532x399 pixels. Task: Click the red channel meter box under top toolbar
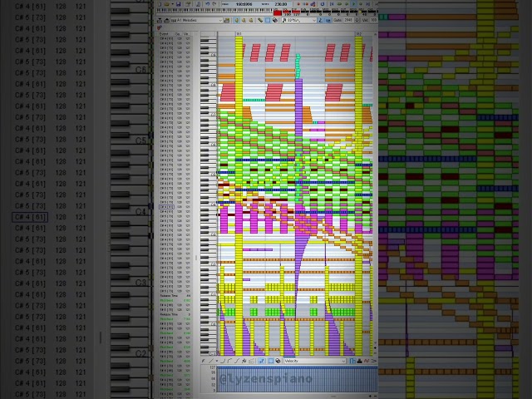click(278, 13)
